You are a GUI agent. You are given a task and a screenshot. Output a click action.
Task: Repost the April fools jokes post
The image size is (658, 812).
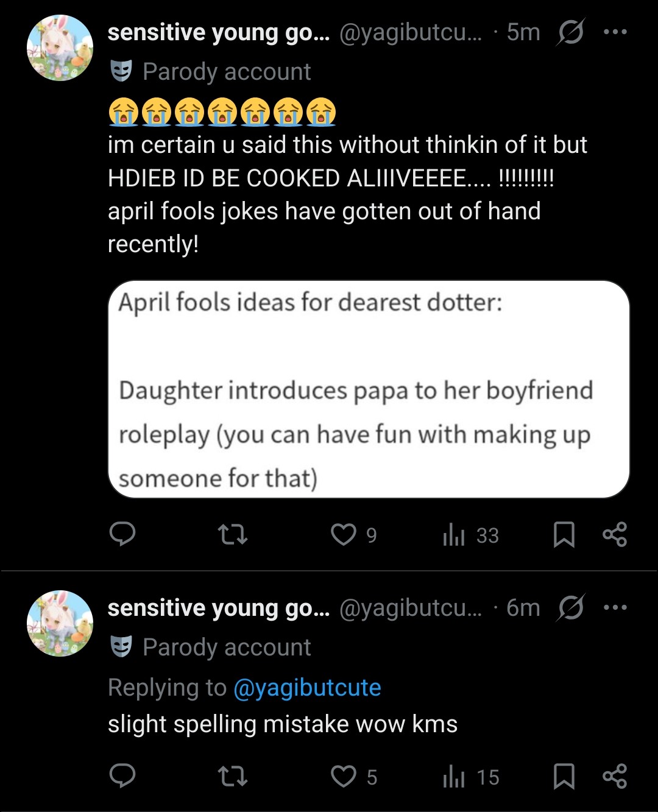pyautogui.click(x=233, y=534)
